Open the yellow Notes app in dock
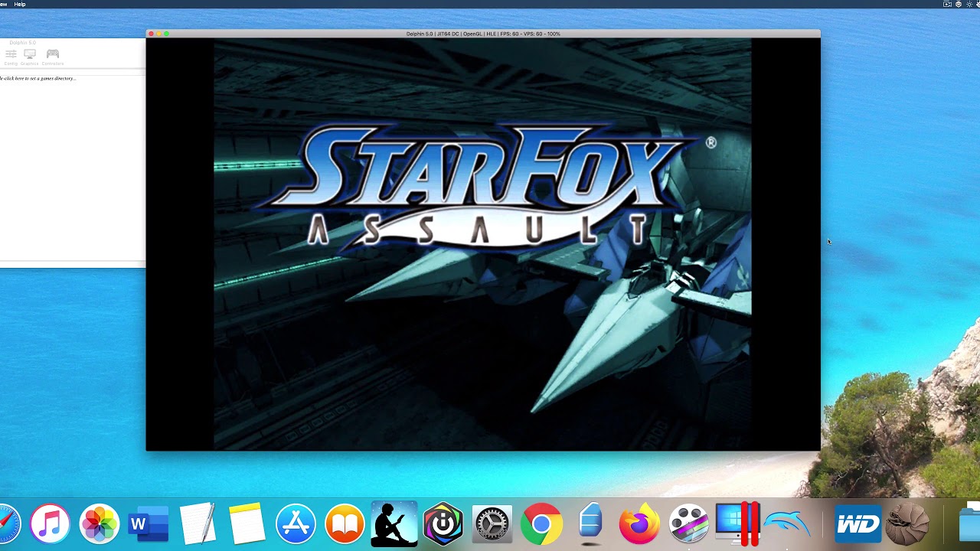Viewport: 980px width, 551px height. [x=247, y=524]
